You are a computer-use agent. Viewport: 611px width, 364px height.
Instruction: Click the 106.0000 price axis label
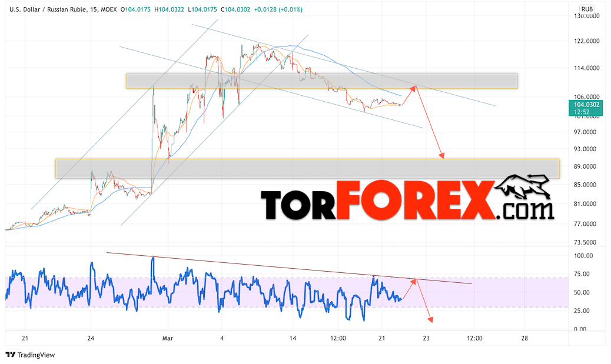pos(586,96)
